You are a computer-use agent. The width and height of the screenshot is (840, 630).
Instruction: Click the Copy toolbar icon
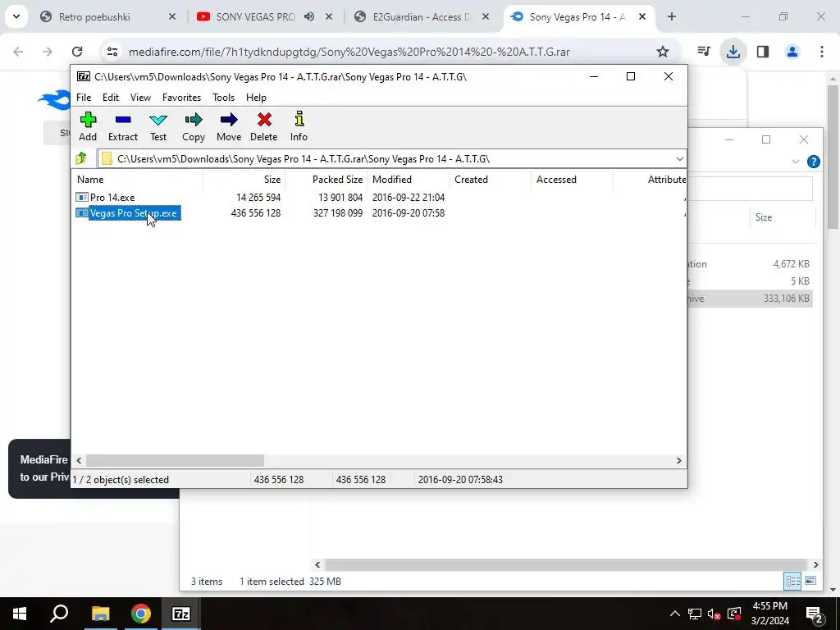point(194,126)
